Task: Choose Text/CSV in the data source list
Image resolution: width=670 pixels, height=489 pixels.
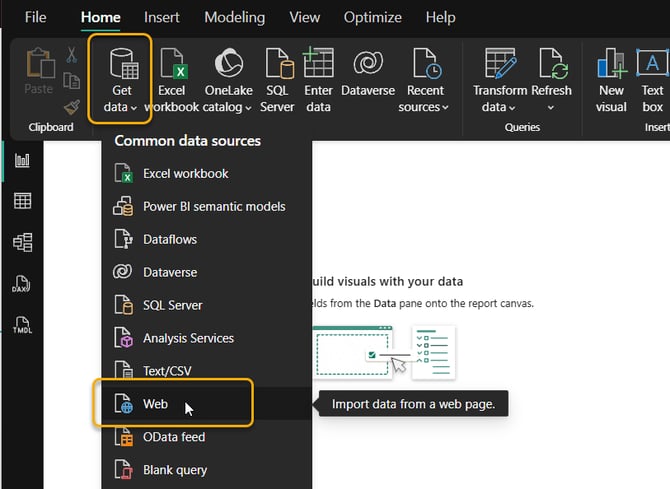Action: tap(167, 371)
